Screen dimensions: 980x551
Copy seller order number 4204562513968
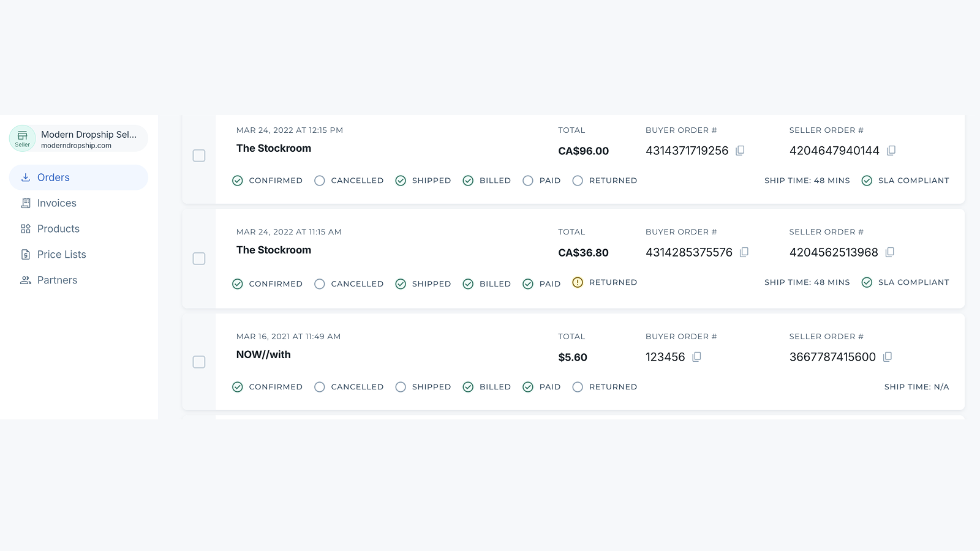tap(890, 252)
